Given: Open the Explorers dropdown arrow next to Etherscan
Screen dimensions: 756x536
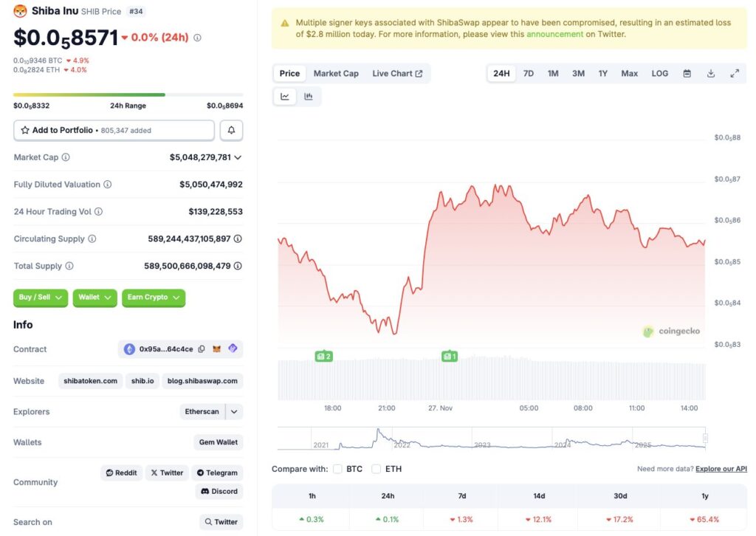Looking at the screenshot, I should pos(234,412).
